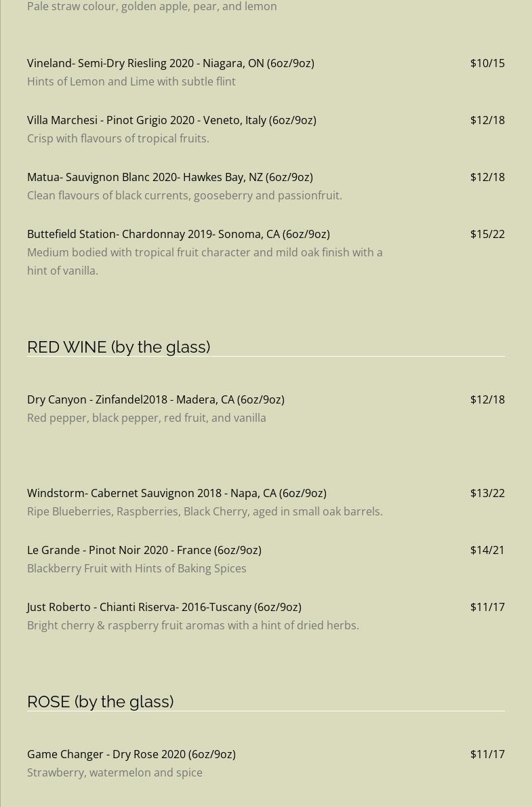Select Matua Sauvignon Blanc 2020 title
Viewport: 532px width, 807px height.
click(170, 178)
